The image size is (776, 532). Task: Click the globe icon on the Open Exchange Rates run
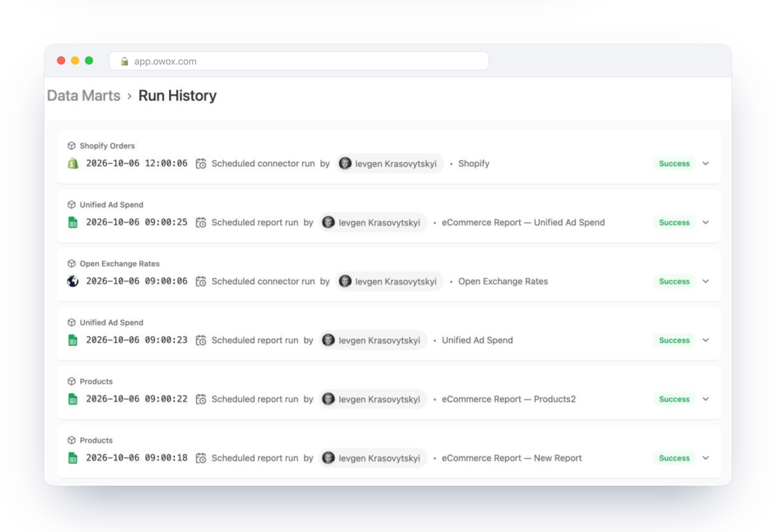pos(73,281)
